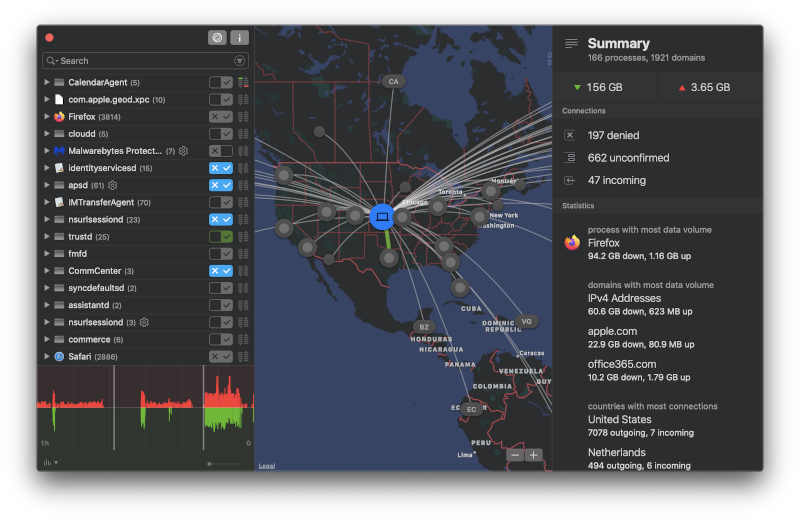Expand the fmfd process row
The image size is (800, 520).
46,253
